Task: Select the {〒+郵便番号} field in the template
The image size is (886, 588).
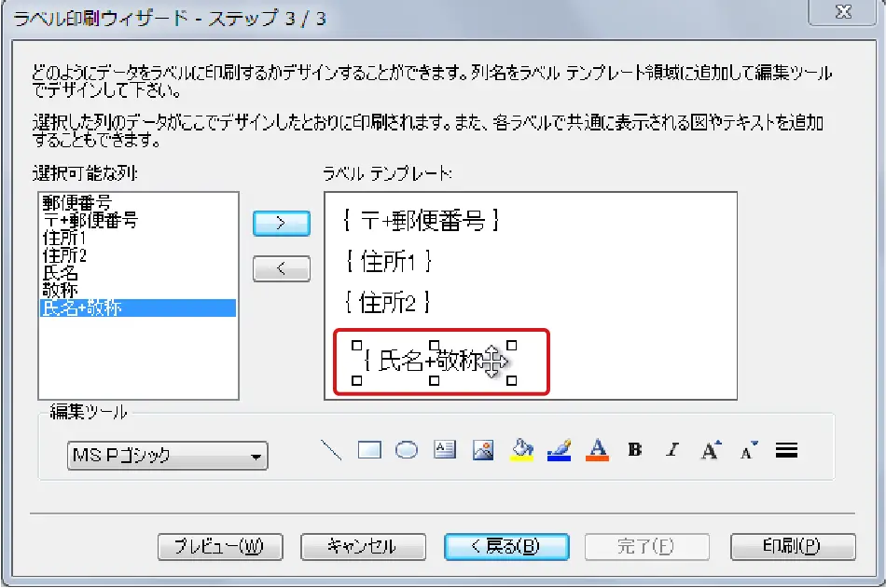Action: pyautogui.click(x=421, y=220)
